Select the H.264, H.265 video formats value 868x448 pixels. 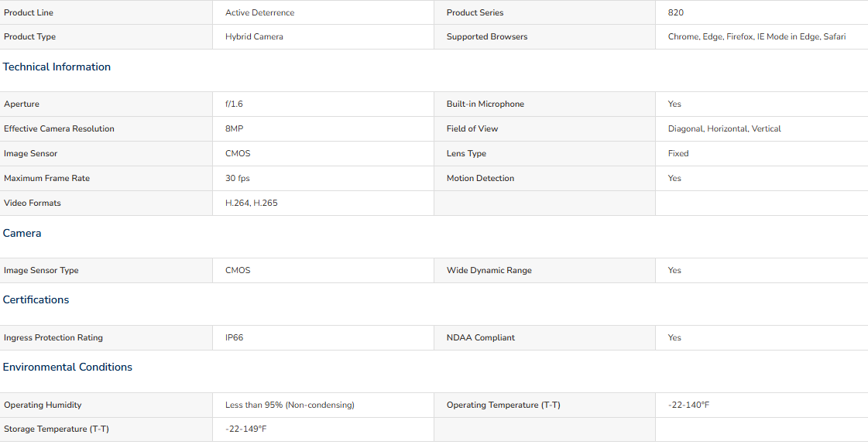coord(252,203)
